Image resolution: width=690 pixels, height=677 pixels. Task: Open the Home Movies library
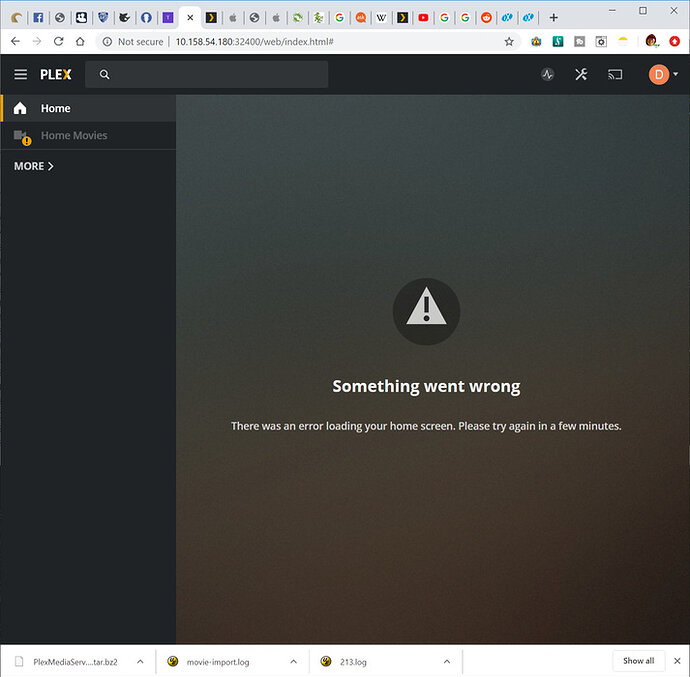click(x=88, y=136)
